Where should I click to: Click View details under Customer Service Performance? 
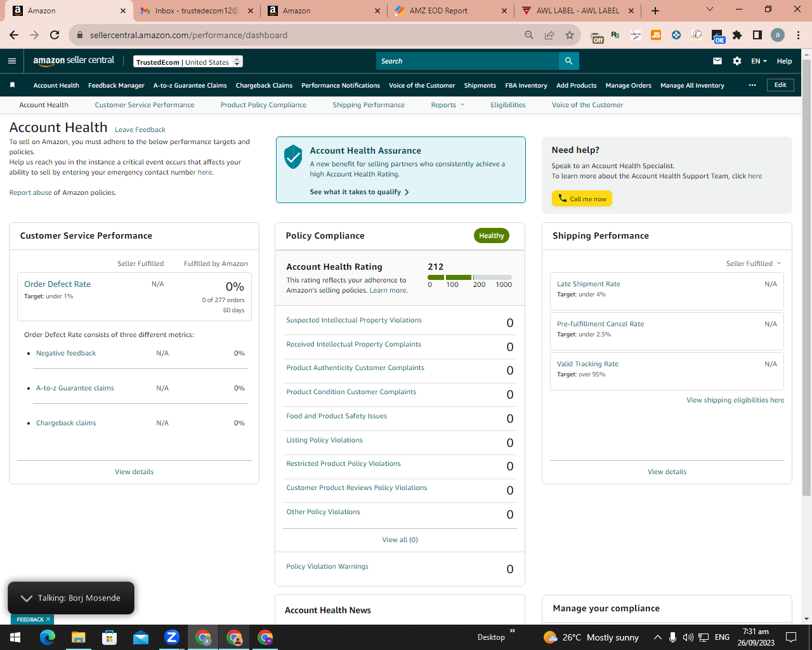134,472
